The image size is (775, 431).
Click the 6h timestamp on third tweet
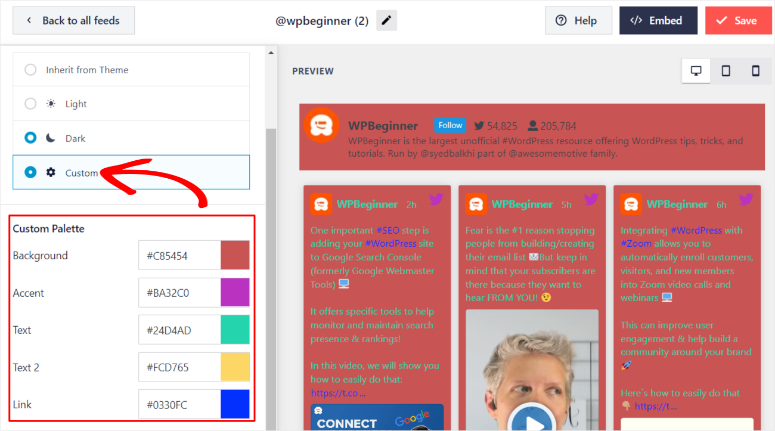tap(722, 205)
